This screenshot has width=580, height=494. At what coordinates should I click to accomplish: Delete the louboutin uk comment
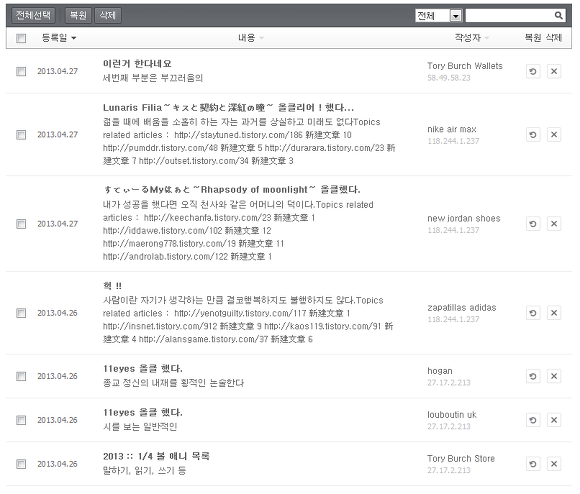pos(554,420)
